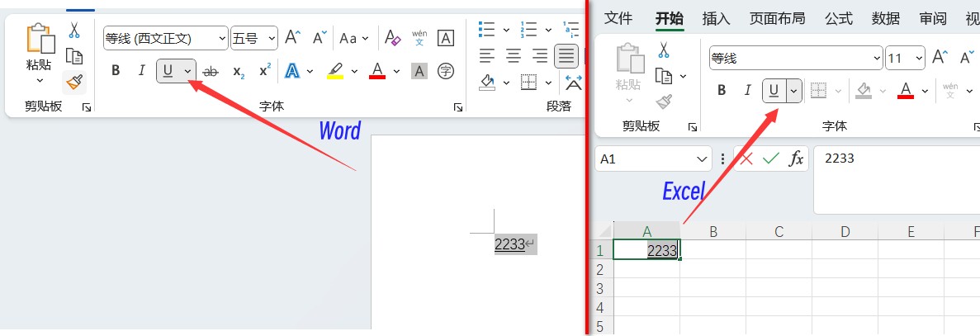Select Word's Format Painter brush
The width and height of the screenshot is (980, 336).
coord(74,82)
